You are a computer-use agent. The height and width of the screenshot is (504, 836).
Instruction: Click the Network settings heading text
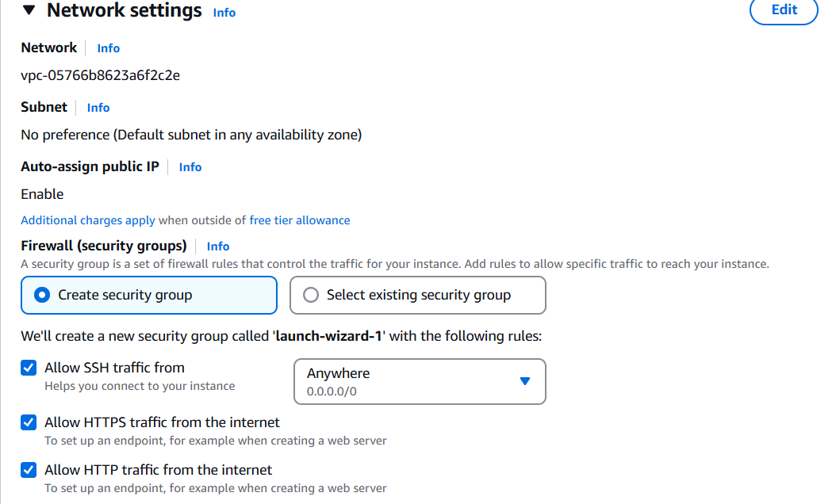pyautogui.click(x=125, y=11)
